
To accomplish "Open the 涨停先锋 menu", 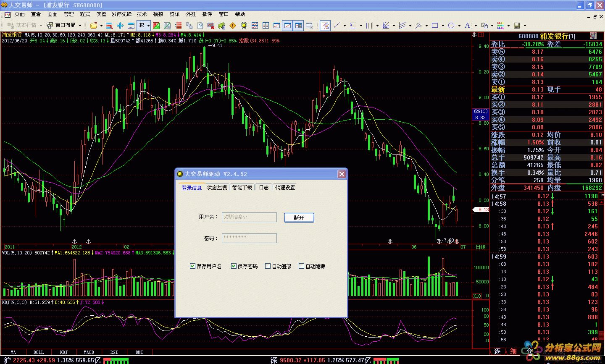I will pyautogui.click(x=121, y=14).
